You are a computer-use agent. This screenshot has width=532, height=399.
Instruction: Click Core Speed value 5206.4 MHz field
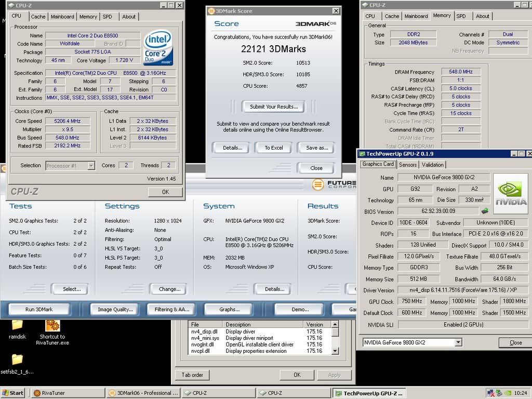point(68,121)
